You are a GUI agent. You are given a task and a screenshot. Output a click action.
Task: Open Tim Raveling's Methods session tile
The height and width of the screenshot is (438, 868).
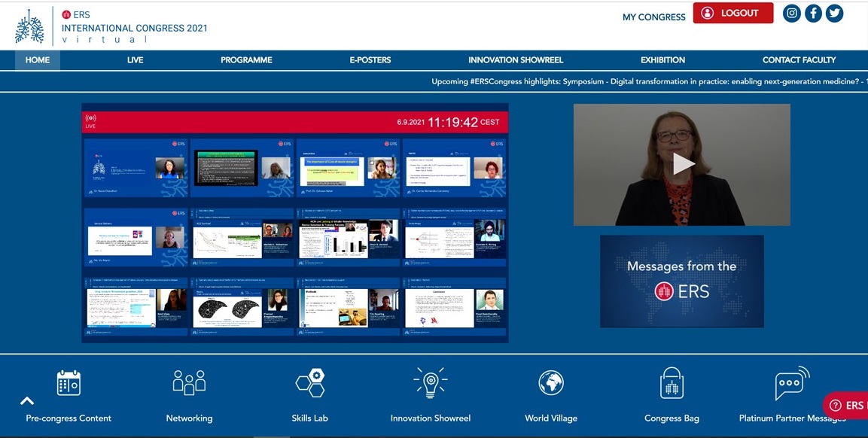(348, 306)
